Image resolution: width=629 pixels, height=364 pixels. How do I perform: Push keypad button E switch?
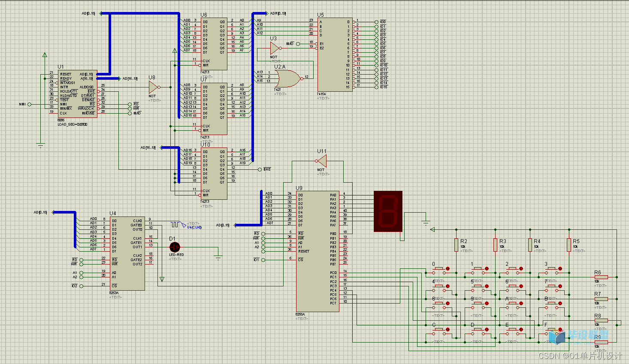512,332
